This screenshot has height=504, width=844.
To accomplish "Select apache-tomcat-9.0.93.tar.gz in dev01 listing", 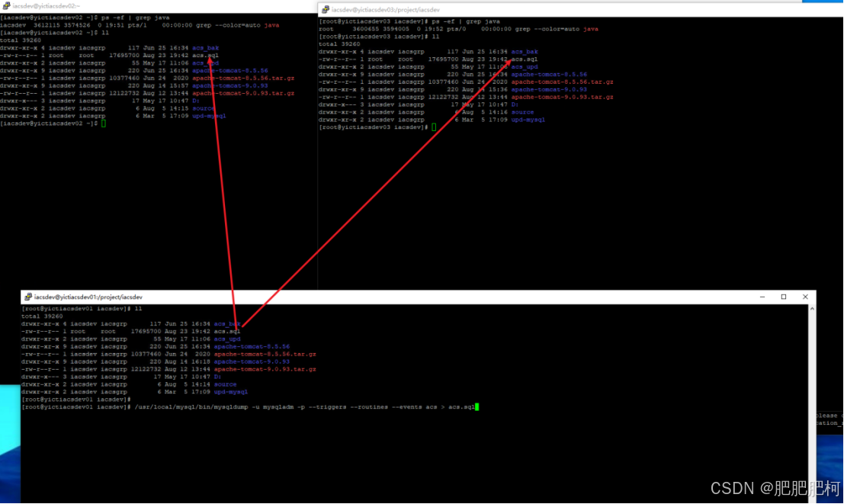I will pos(266,368).
